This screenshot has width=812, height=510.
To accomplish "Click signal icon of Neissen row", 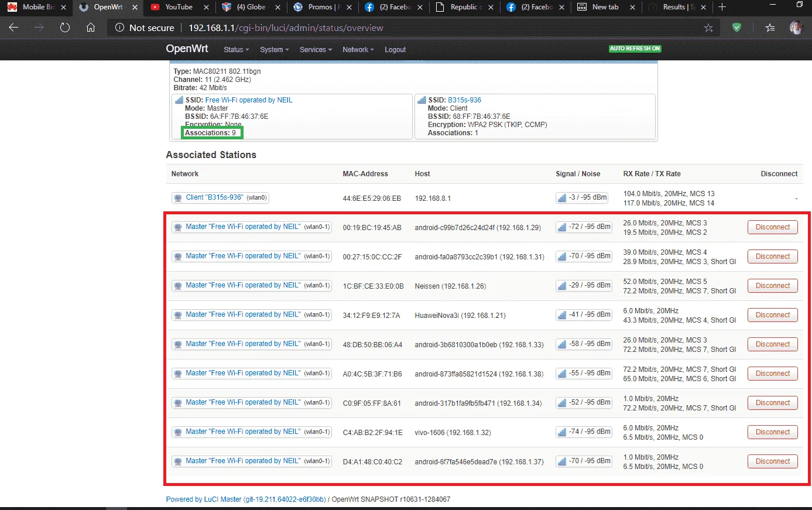I will click(561, 286).
